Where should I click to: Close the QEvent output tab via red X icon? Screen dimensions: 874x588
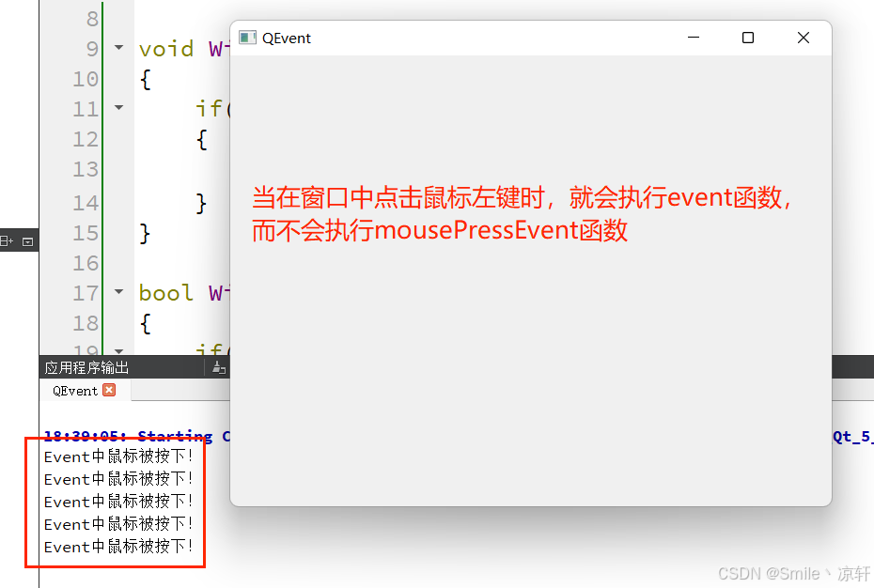pos(109,390)
